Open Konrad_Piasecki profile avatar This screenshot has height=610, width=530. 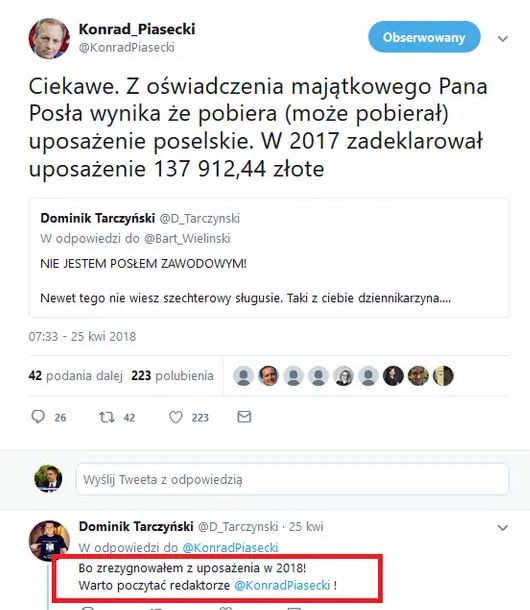coord(49,38)
